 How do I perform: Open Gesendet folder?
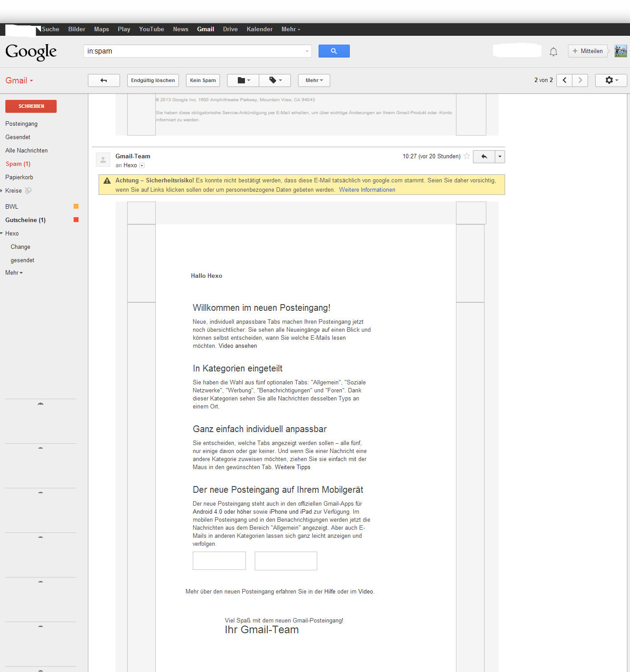[18, 137]
